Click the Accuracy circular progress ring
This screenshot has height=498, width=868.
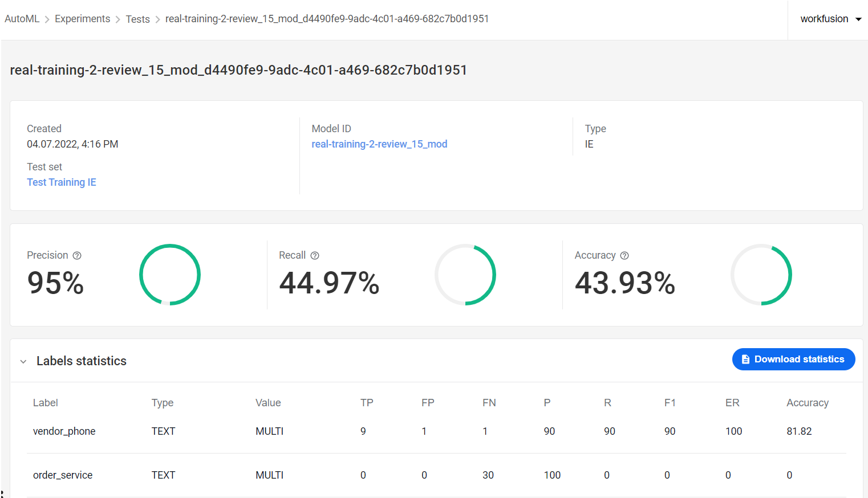click(761, 275)
